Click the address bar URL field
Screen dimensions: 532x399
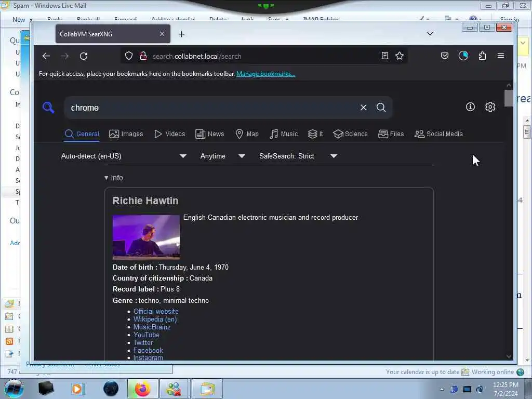coord(264,56)
